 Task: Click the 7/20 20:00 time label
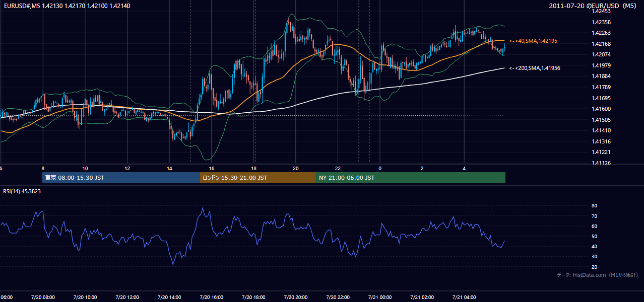coord(295,297)
